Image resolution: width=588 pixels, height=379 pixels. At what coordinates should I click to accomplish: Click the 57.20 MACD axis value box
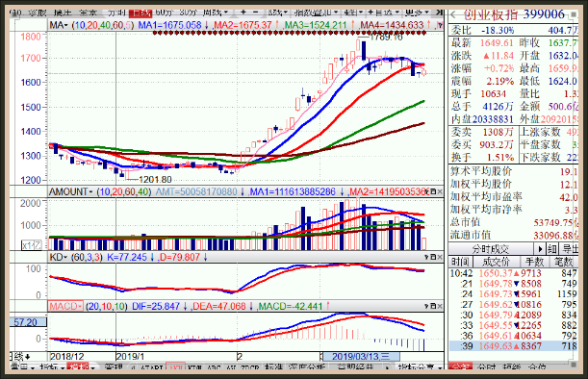click(x=28, y=322)
